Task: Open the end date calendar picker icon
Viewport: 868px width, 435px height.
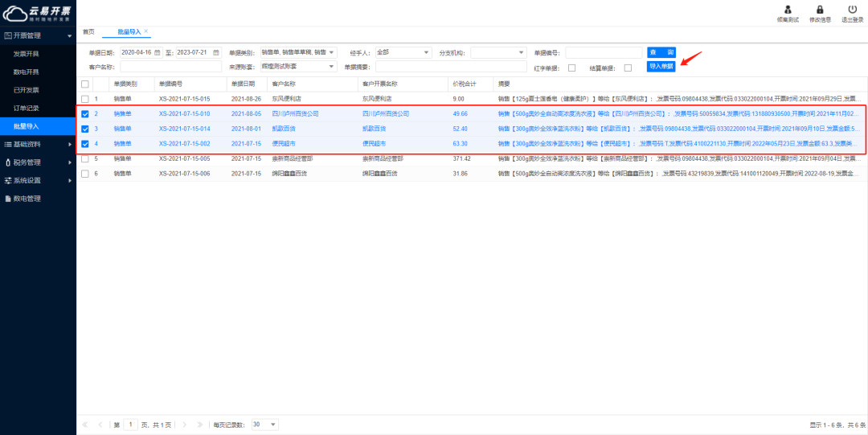Action: tap(216, 52)
